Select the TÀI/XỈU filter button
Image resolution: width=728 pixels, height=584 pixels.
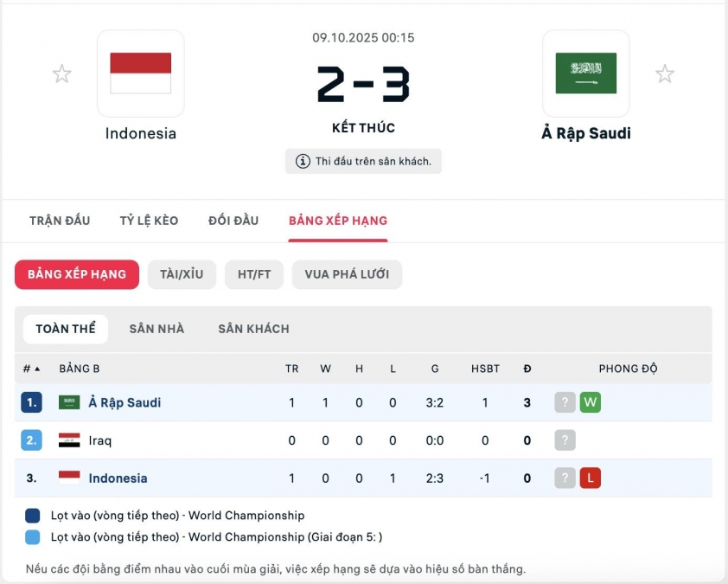point(182,274)
